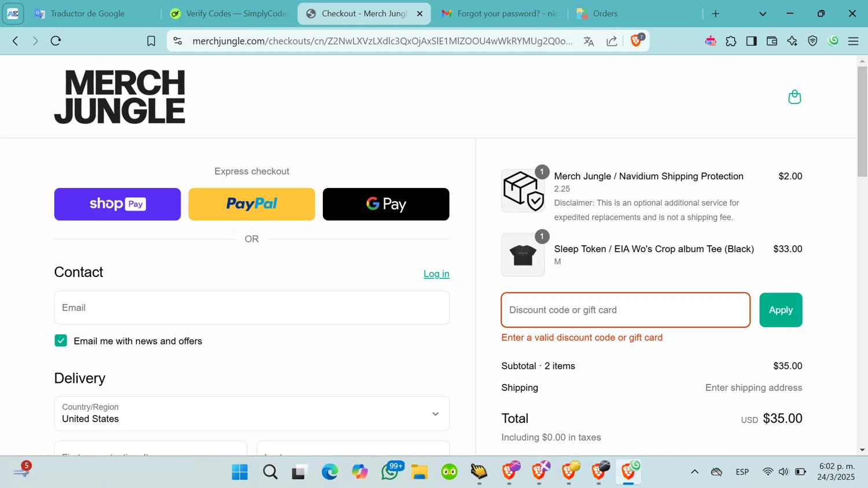Focus the Discount code or gift card field

pyautogui.click(x=626, y=310)
